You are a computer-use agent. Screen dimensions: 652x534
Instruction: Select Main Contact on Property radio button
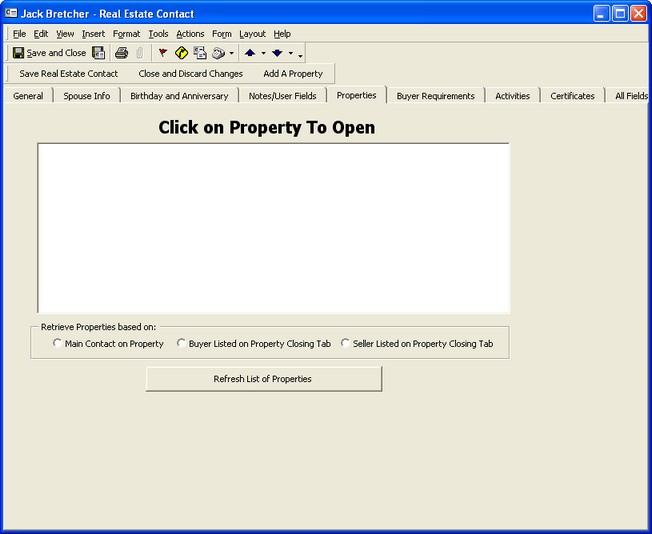[x=57, y=343]
